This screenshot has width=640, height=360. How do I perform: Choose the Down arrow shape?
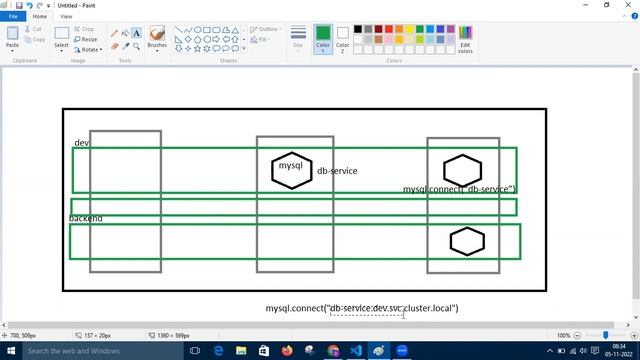tap(178, 49)
